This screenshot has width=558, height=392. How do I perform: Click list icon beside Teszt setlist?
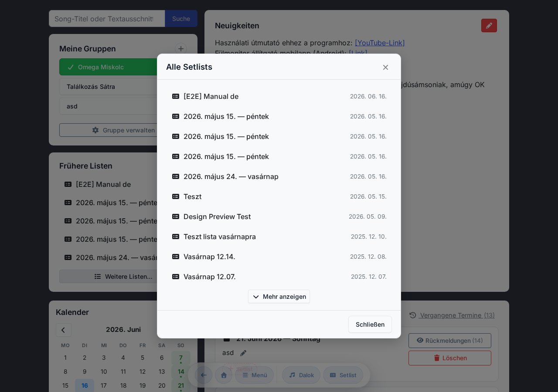point(176,196)
